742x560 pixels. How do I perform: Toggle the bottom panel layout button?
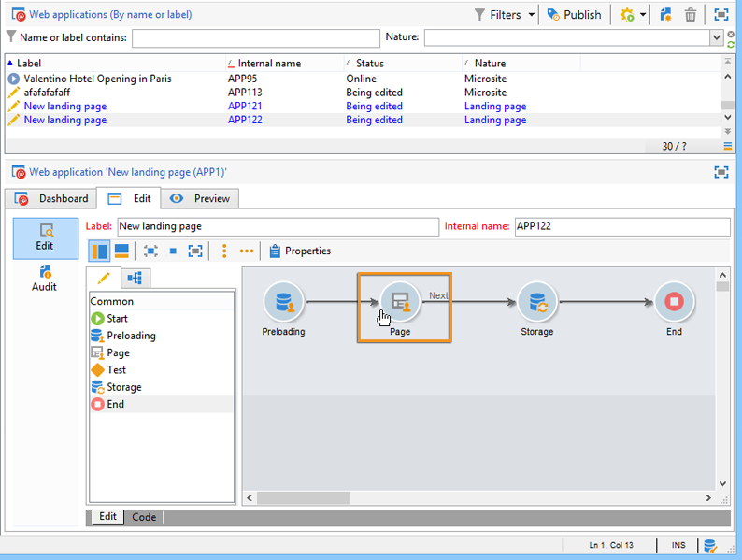pos(121,251)
